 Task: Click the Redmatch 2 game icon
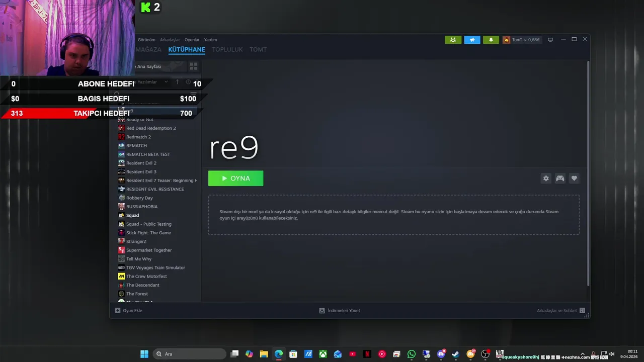point(121,137)
